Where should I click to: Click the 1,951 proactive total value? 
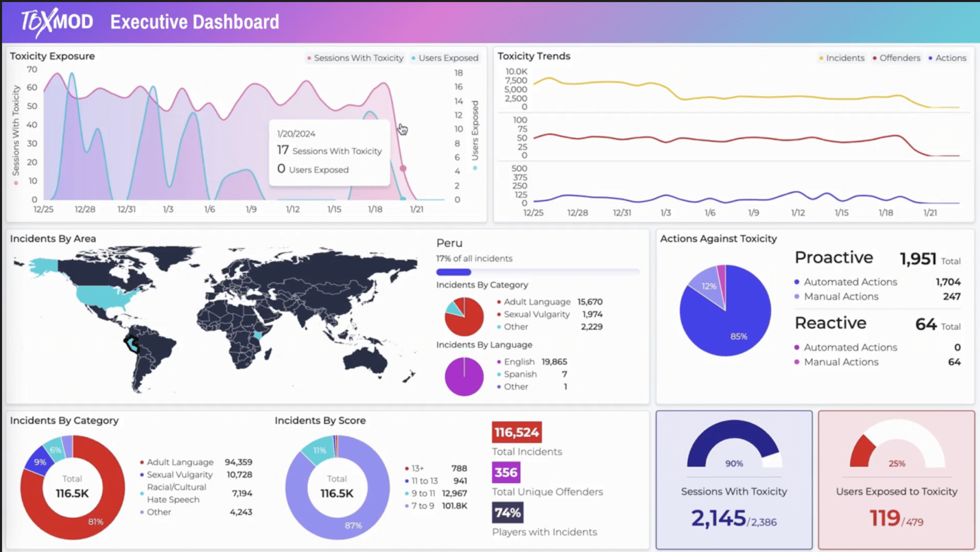(918, 259)
